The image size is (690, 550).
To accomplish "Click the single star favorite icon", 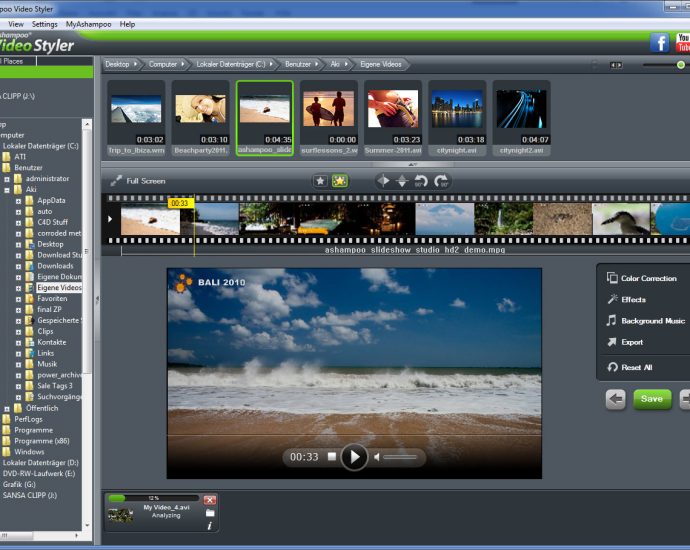I will (x=320, y=181).
